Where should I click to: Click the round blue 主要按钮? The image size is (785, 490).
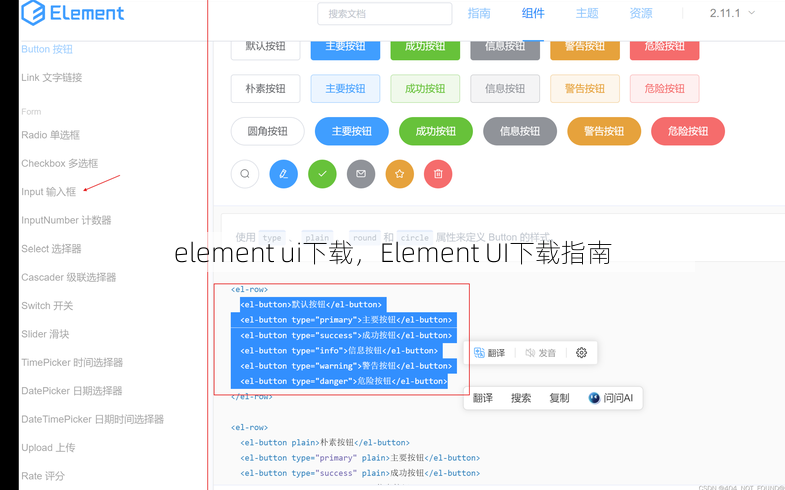point(351,131)
